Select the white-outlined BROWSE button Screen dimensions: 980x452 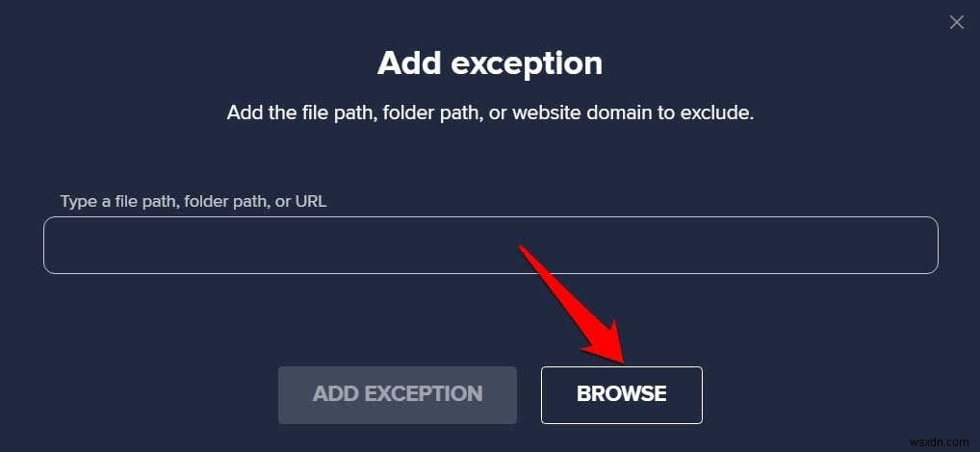(622, 394)
